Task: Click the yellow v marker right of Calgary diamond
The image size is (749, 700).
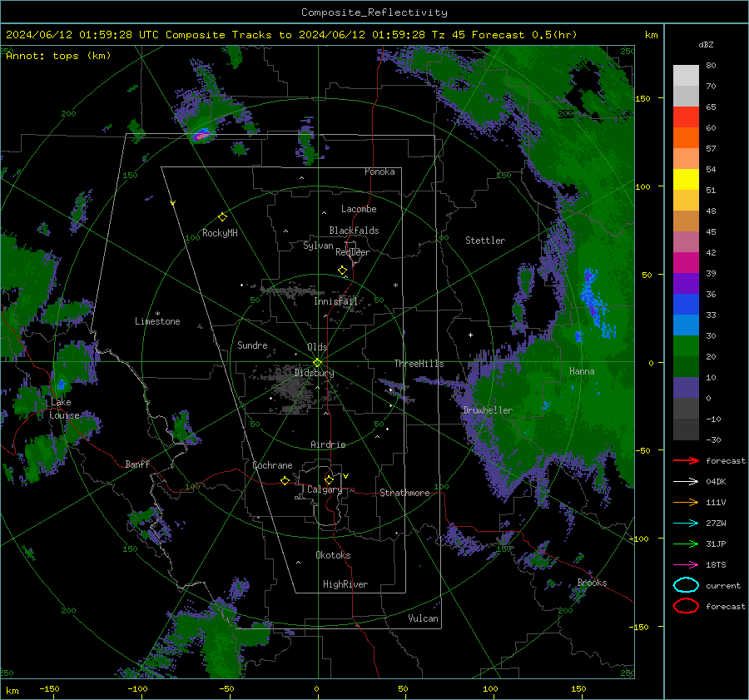Action: pos(346,476)
